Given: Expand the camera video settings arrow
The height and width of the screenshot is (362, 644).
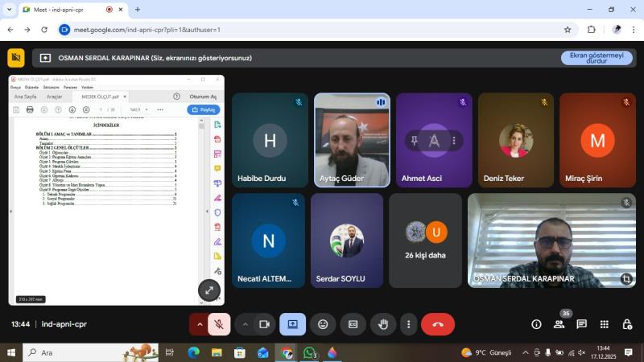Looking at the screenshot, I should click(245, 324).
